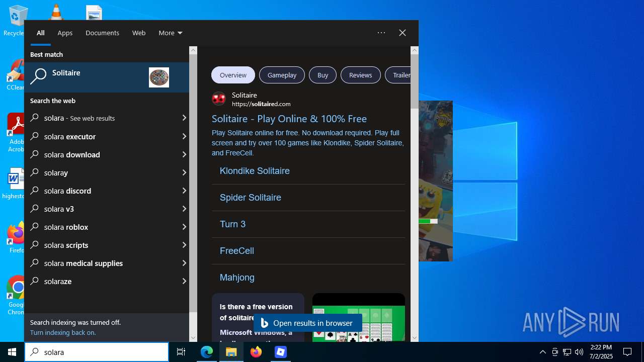
Task: Open the Turn 3 link
Action: coord(233,224)
